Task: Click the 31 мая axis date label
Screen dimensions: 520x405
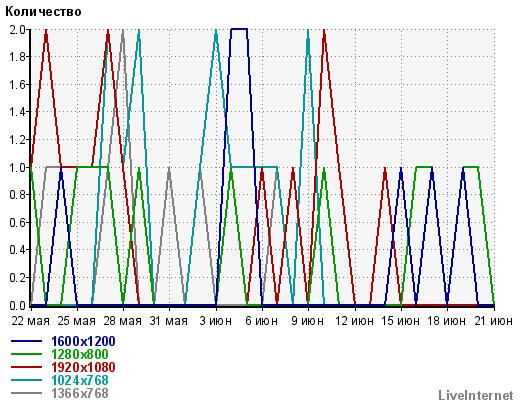Action: pyautogui.click(x=169, y=321)
